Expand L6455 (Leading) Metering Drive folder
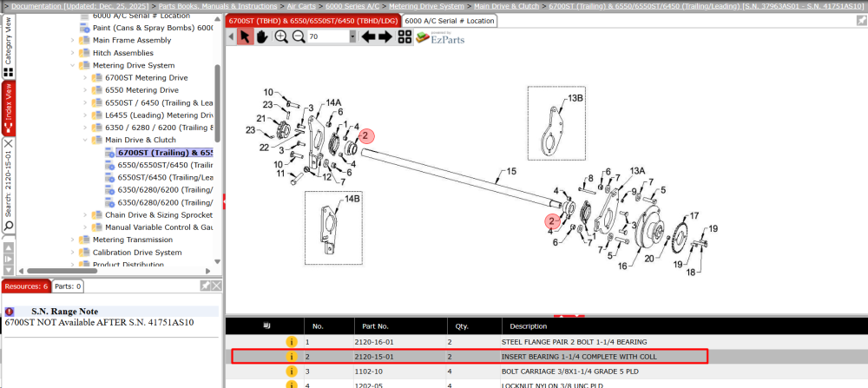This screenshot has width=868, height=388. (85, 115)
